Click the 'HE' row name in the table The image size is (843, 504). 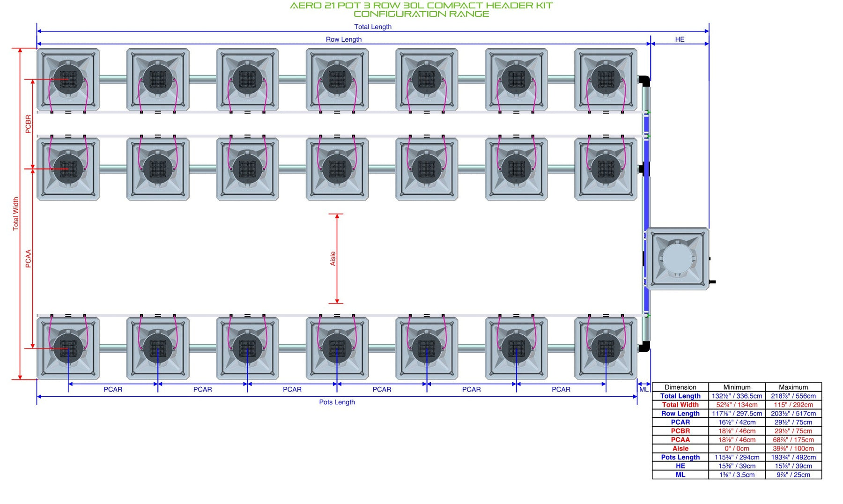point(680,466)
